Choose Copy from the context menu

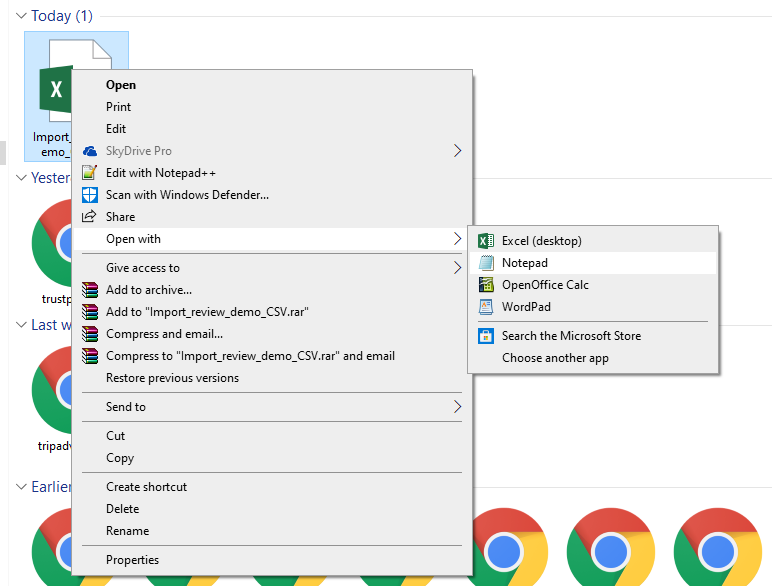pos(272,458)
